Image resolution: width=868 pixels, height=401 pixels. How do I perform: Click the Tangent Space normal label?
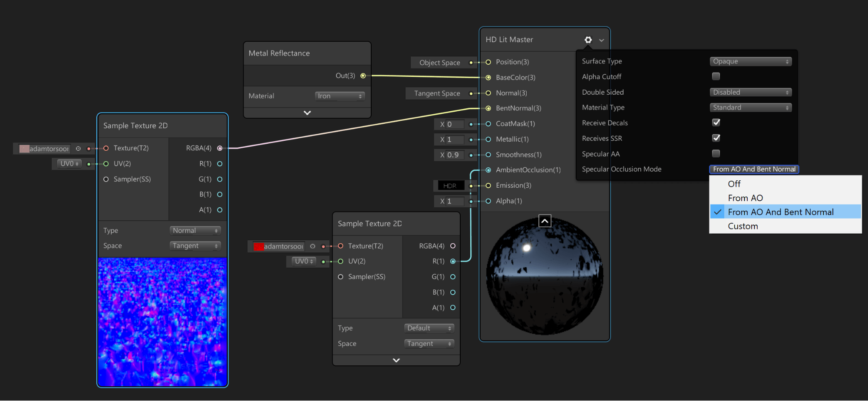tap(437, 93)
